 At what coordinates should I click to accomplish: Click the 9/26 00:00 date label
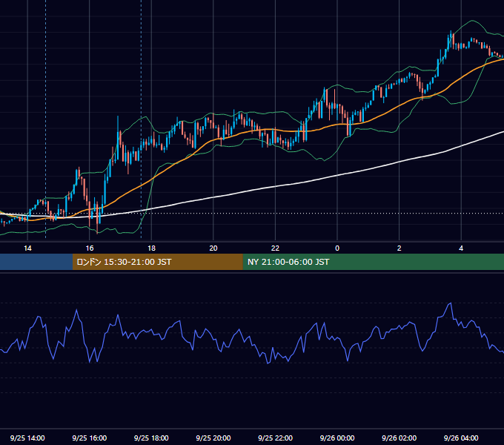337,438
